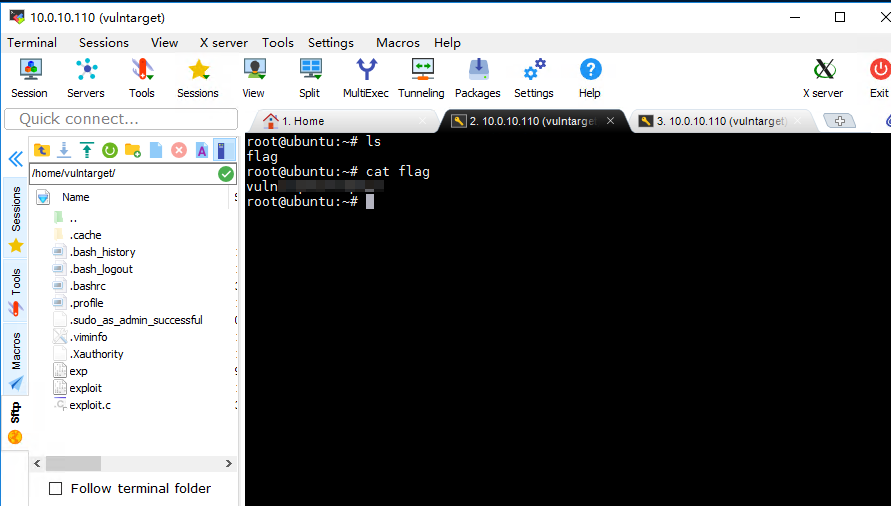Delete selected file with red X icon
This screenshot has width=891, height=506.
(x=179, y=150)
